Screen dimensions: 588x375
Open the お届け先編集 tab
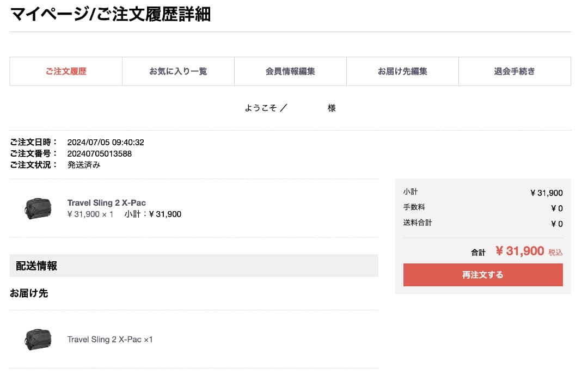click(402, 71)
